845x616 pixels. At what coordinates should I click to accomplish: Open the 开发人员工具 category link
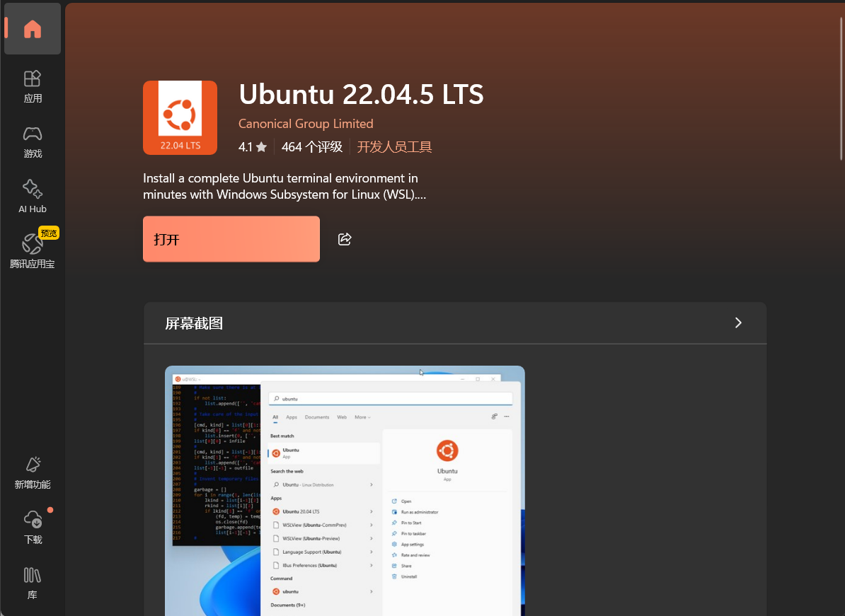(394, 147)
